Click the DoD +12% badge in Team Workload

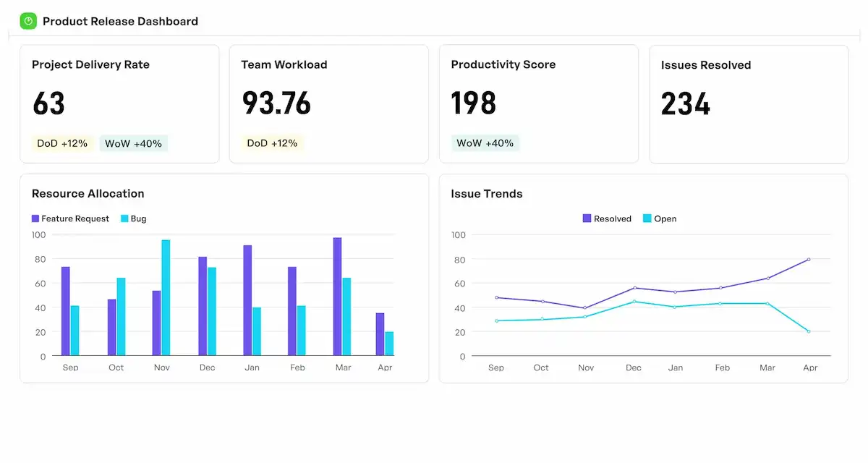[x=272, y=143]
